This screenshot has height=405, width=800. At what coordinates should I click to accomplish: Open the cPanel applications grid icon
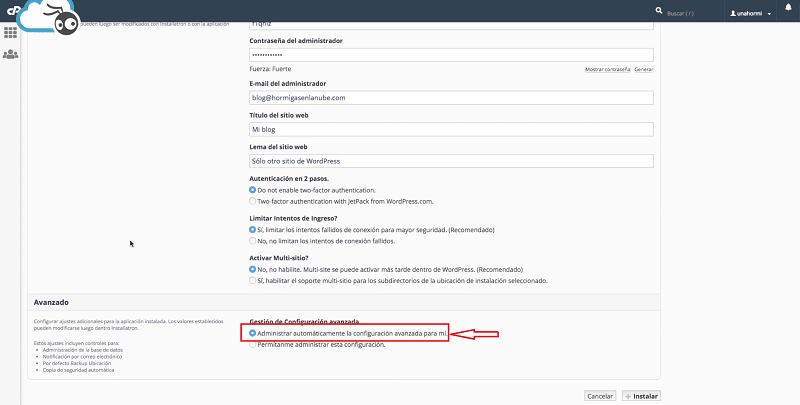pos(10,33)
